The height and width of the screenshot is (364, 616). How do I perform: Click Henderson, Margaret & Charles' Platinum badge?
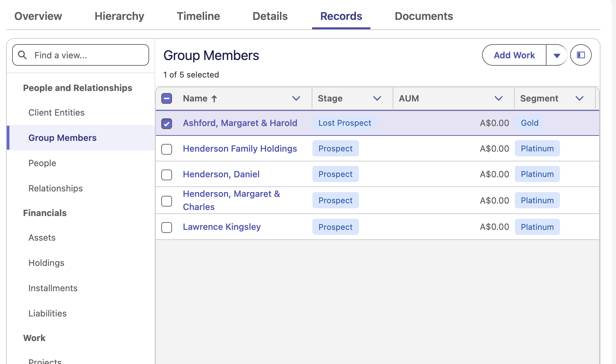pyautogui.click(x=537, y=201)
